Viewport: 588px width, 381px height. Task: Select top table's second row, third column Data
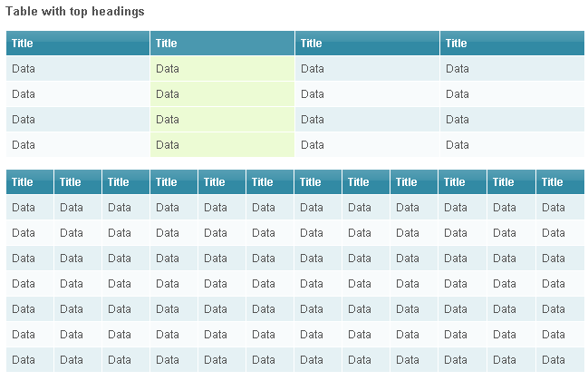click(x=313, y=93)
